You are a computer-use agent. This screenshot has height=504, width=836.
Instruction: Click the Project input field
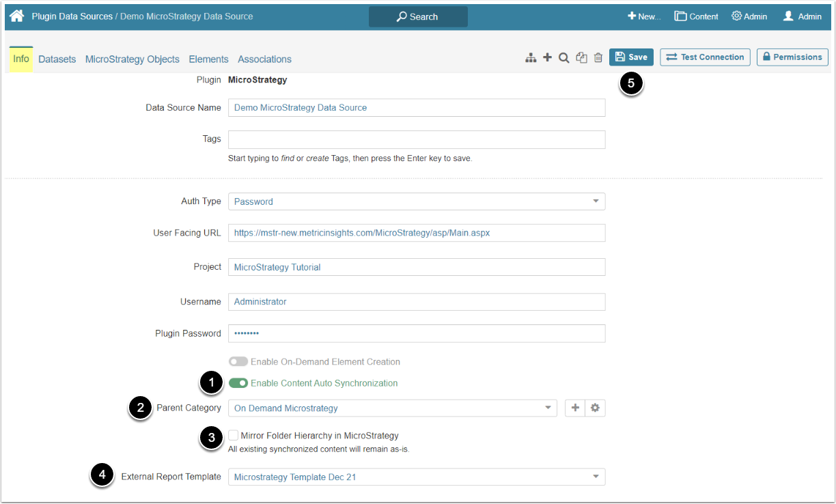pyautogui.click(x=417, y=267)
